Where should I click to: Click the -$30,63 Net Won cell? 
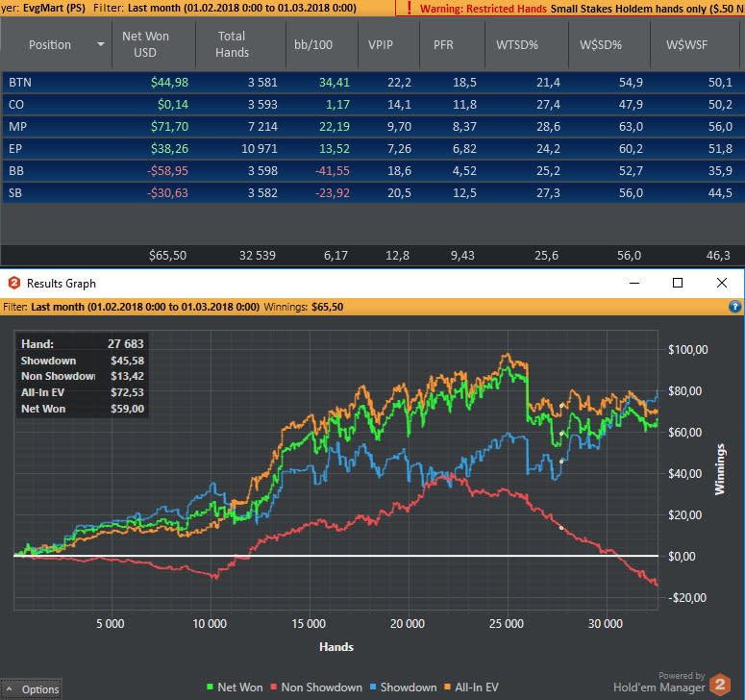[167, 193]
